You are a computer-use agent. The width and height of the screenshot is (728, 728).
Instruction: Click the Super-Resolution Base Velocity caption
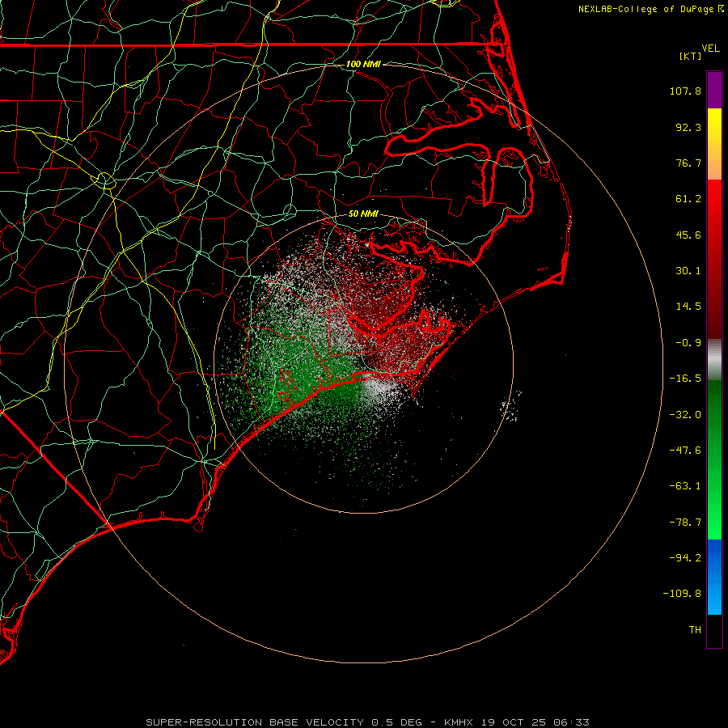pos(367,722)
